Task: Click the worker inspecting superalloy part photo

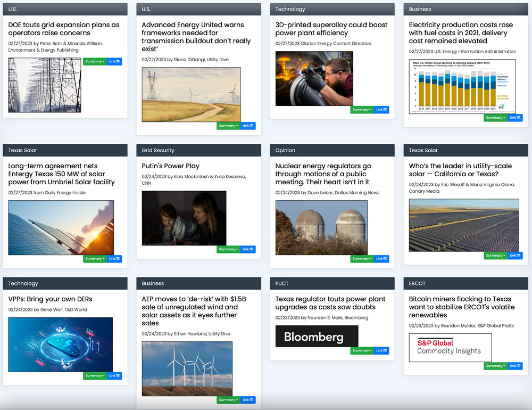Action: pos(314,78)
